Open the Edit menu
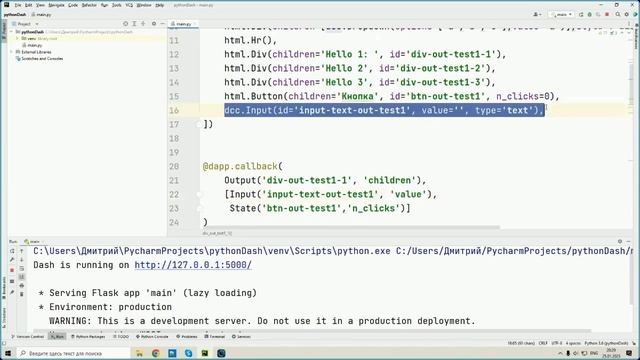The height and width of the screenshot is (360, 640). (x=28, y=5)
